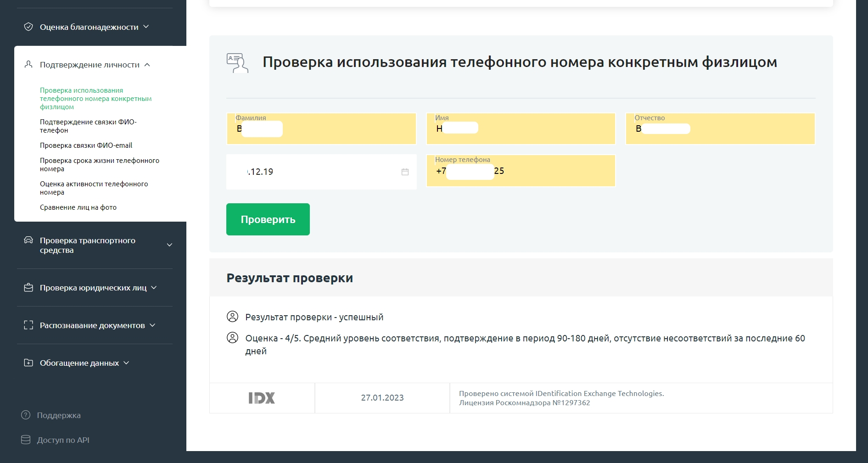868x463 pixels.
Task: Select the document scan icon beside Распознавание документов
Action: pyautogui.click(x=28, y=325)
